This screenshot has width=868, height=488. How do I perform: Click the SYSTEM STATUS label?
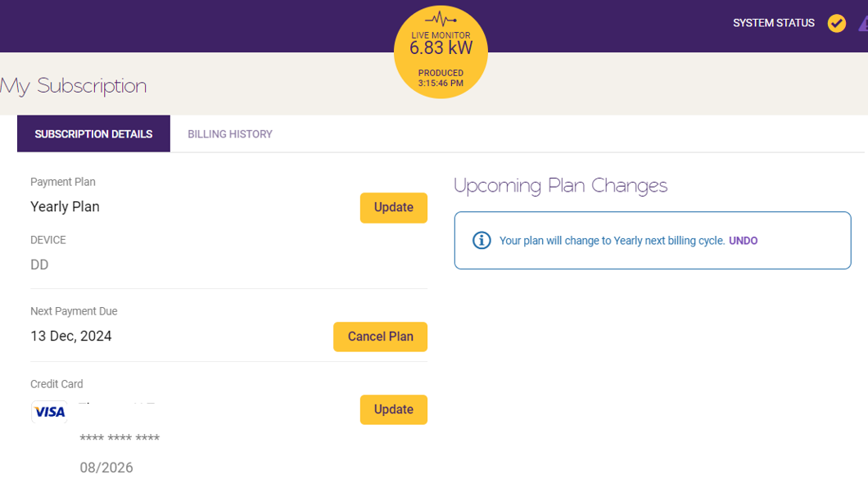click(773, 23)
